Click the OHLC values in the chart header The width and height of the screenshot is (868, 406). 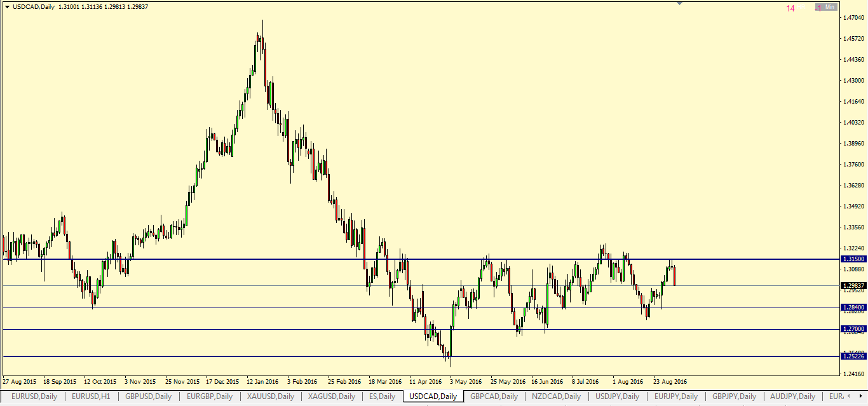tap(103, 7)
